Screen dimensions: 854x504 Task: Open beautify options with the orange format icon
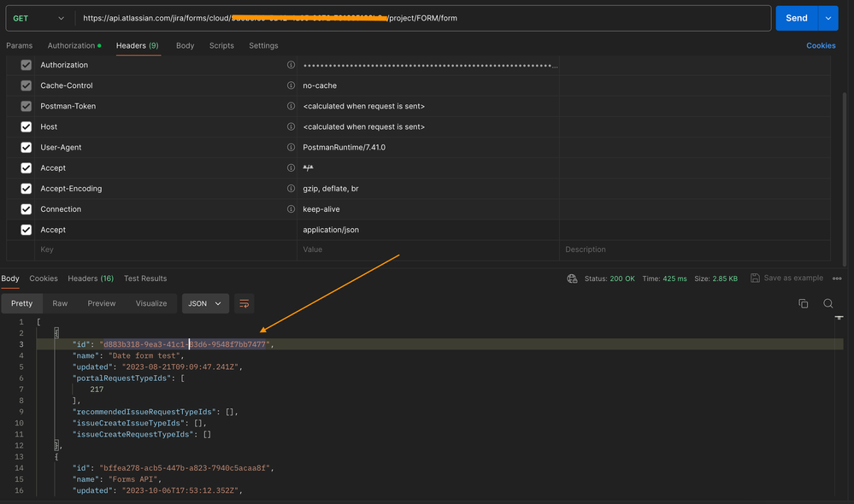coord(244,303)
